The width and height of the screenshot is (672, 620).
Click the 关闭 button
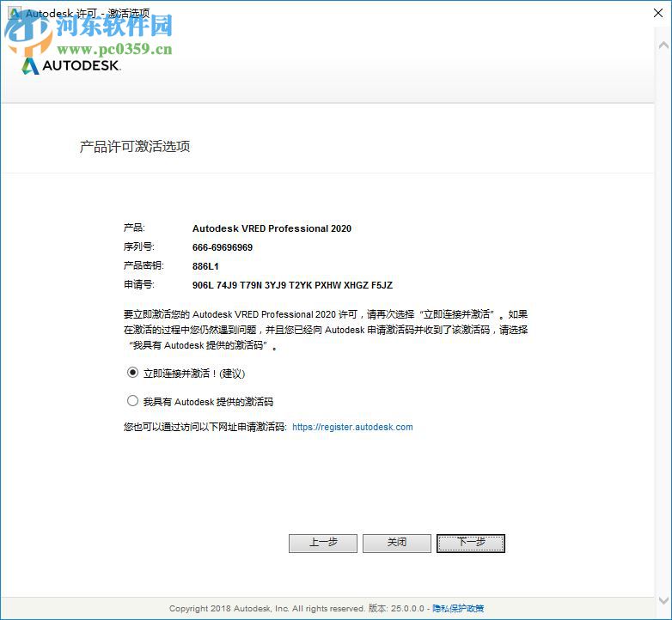tap(396, 543)
